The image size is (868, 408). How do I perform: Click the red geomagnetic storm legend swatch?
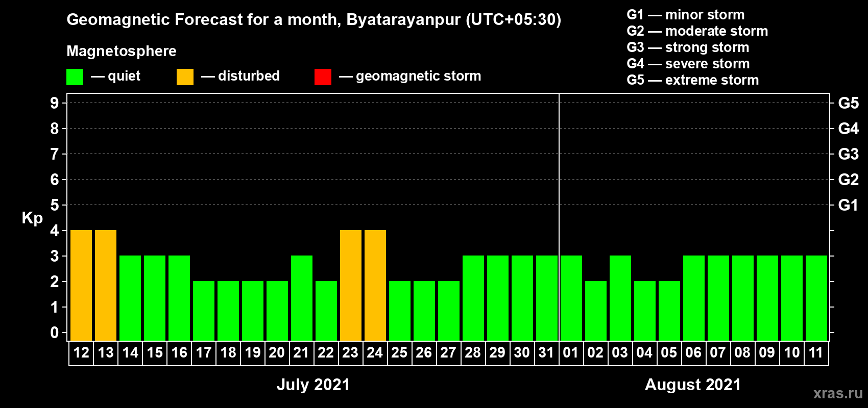(x=323, y=77)
